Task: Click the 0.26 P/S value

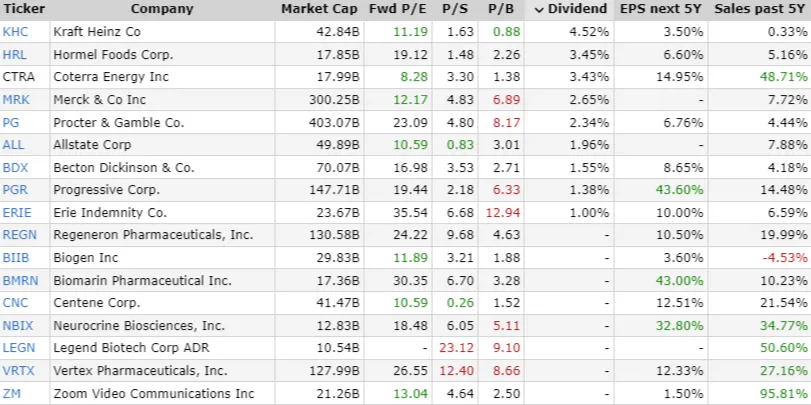Action: [x=460, y=303]
